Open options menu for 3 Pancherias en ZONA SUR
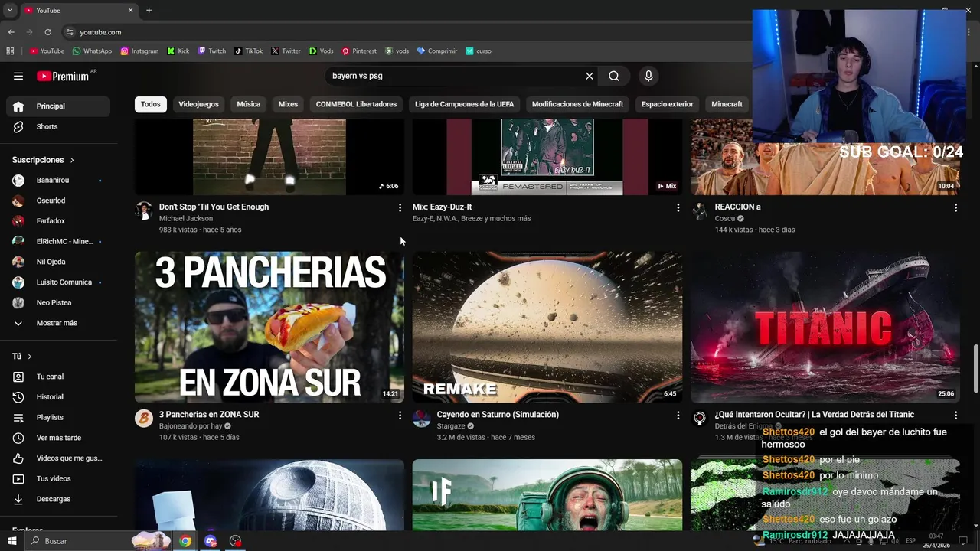Viewport: 980px width, 551px height. [400, 415]
